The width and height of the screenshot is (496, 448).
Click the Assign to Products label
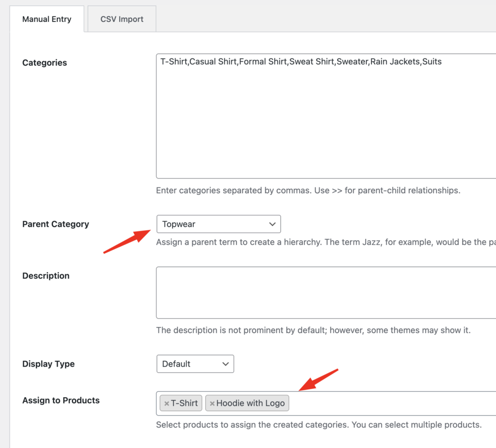tap(61, 400)
